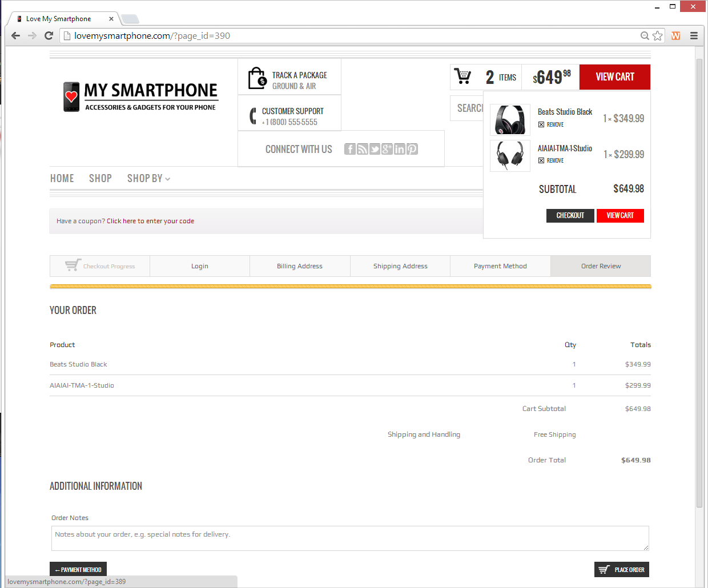Switch to the Shipping Address step
This screenshot has width=708, height=588.
coord(400,266)
